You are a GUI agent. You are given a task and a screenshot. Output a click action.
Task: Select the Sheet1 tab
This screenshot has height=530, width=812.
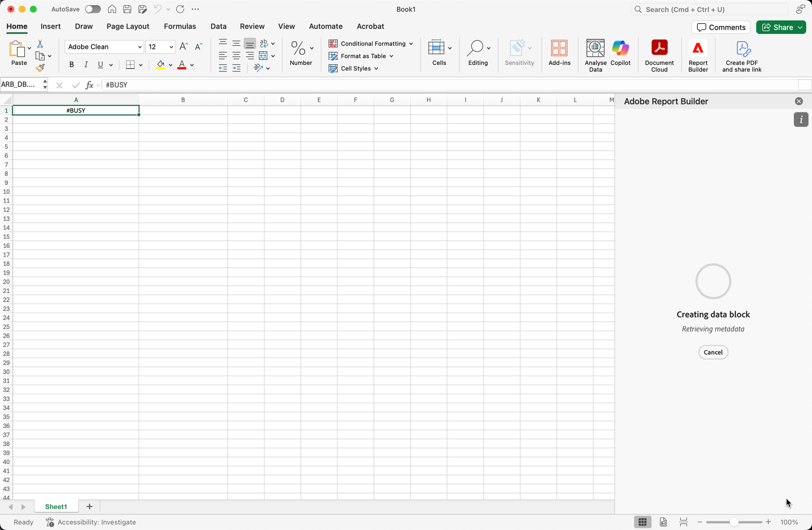(x=56, y=506)
